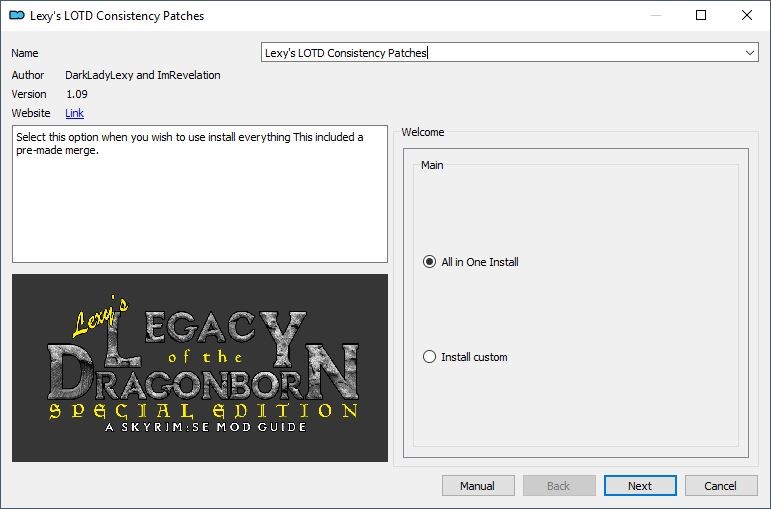This screenshot has height=509, width=771.
Task: Click the author text DarkLadyLexy and ImRevelation
Action: point(143,75)
